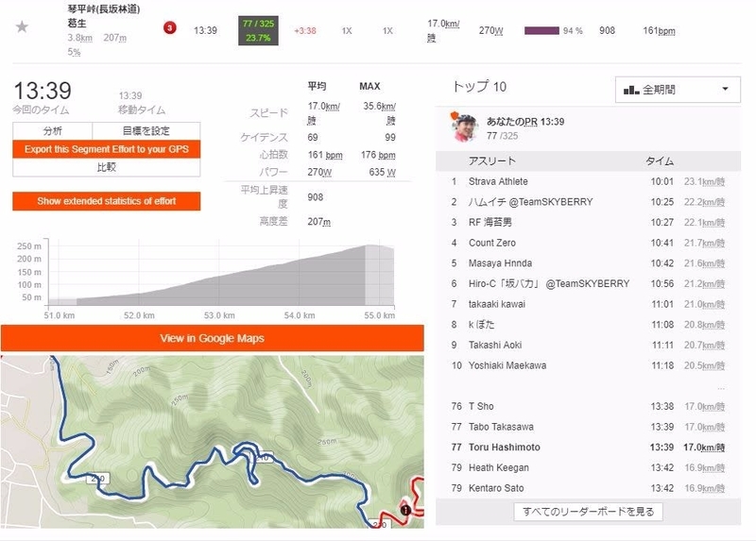Open Takashi Aoki leaderboard entry
The width and height of the screenshot is (756, 541).
494,345
